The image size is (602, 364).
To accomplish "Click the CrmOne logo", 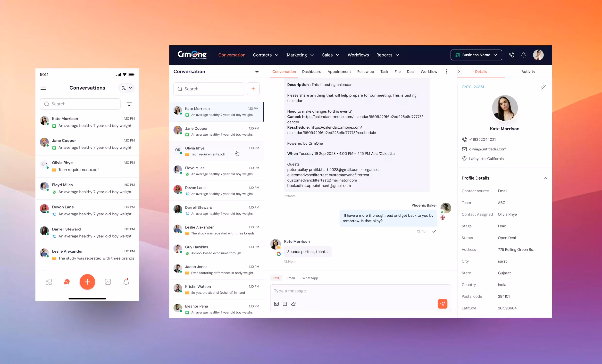I will [x=192, y=55].
